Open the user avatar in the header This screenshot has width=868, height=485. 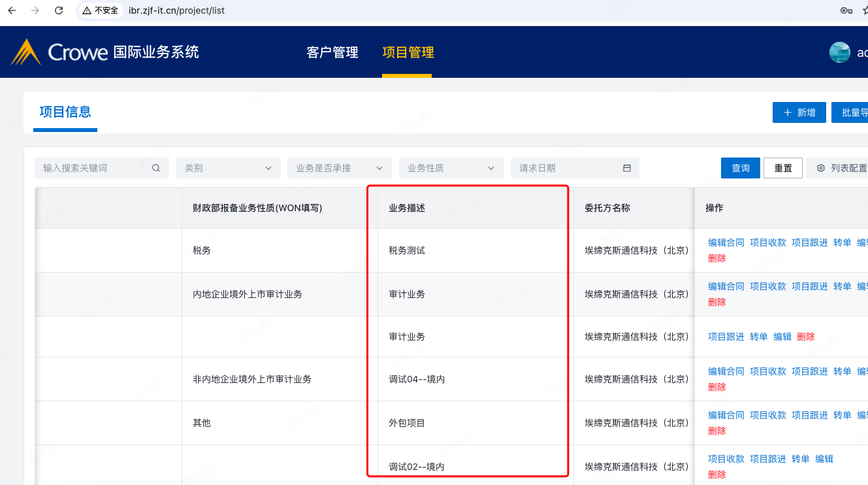(839, 53)
